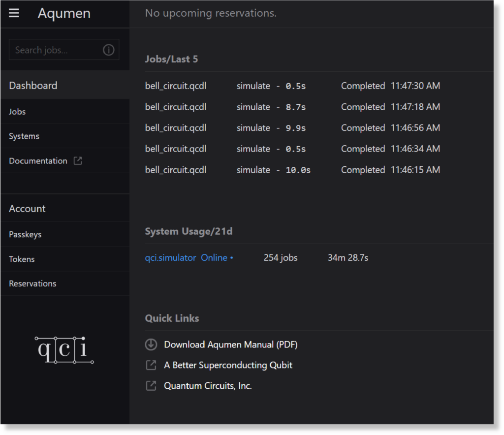Click the 0.5s duration in the 11:47:30 AM row

pyautogui.click(x=296, y=86)
